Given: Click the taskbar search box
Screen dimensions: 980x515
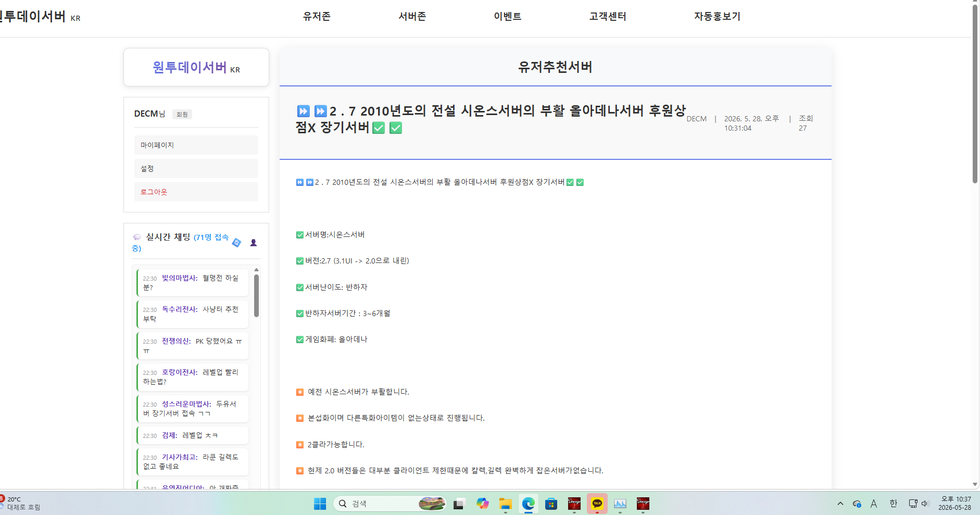Looking at the screenshot, I should [390, 504].
